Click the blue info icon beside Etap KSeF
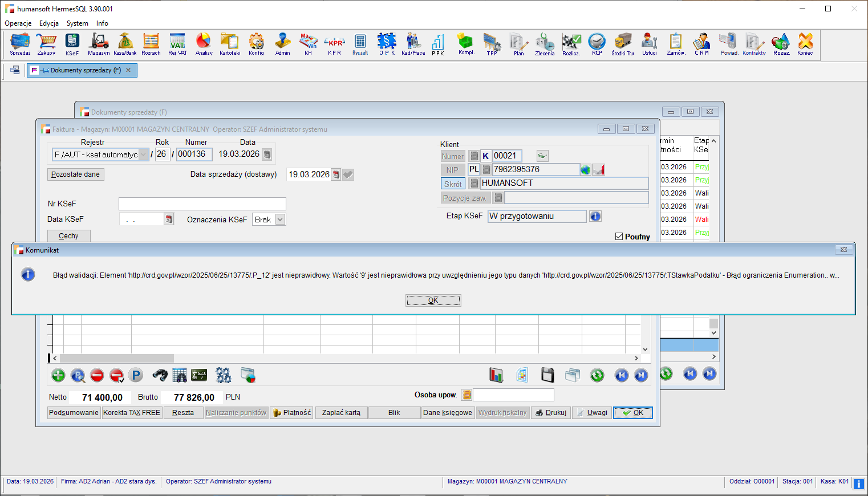868x496 pixels. (595, 216)
